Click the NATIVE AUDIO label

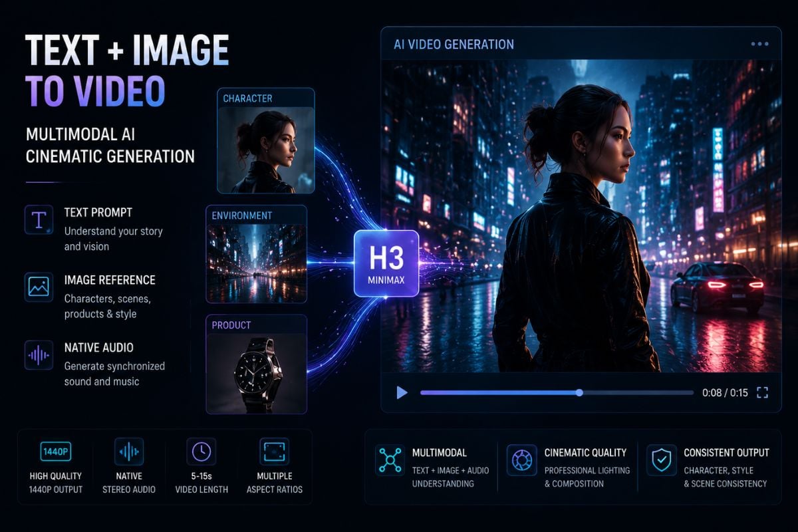[x=98, y=347]
